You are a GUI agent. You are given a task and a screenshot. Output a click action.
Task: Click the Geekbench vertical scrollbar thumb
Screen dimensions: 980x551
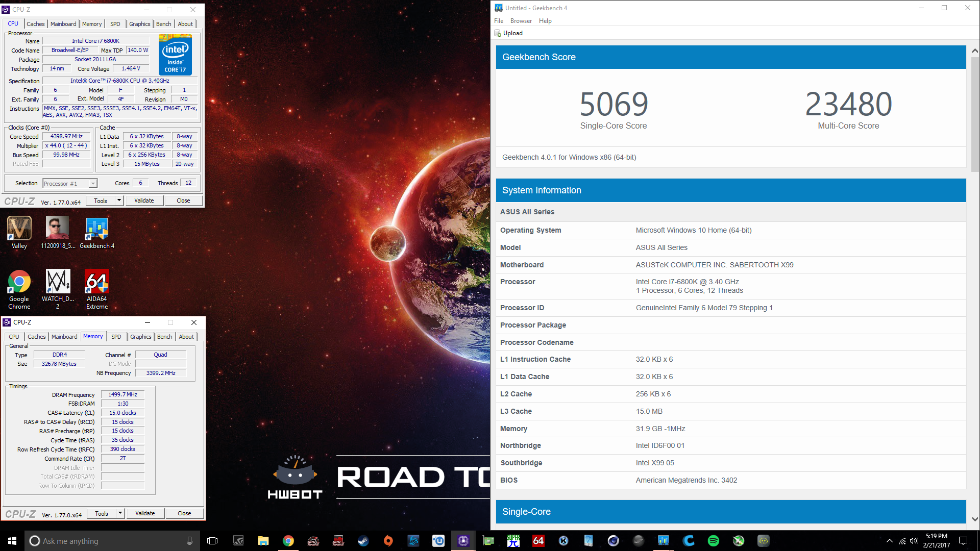coord(975,113)
